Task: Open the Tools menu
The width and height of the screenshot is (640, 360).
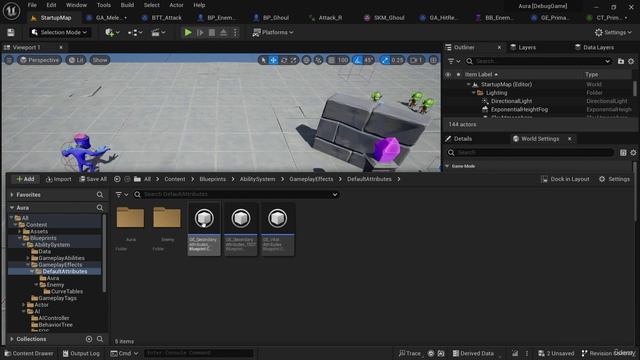Action: click(x=104, y=5)
